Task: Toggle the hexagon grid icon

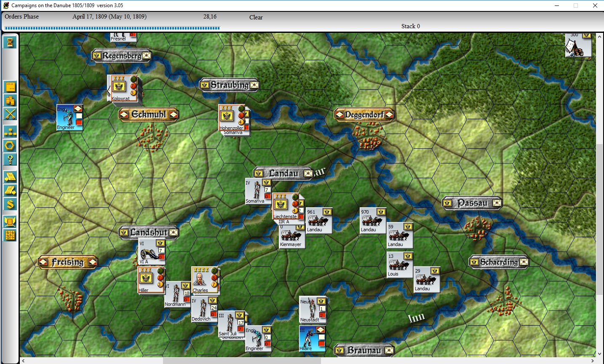Action: click(10, 146)
